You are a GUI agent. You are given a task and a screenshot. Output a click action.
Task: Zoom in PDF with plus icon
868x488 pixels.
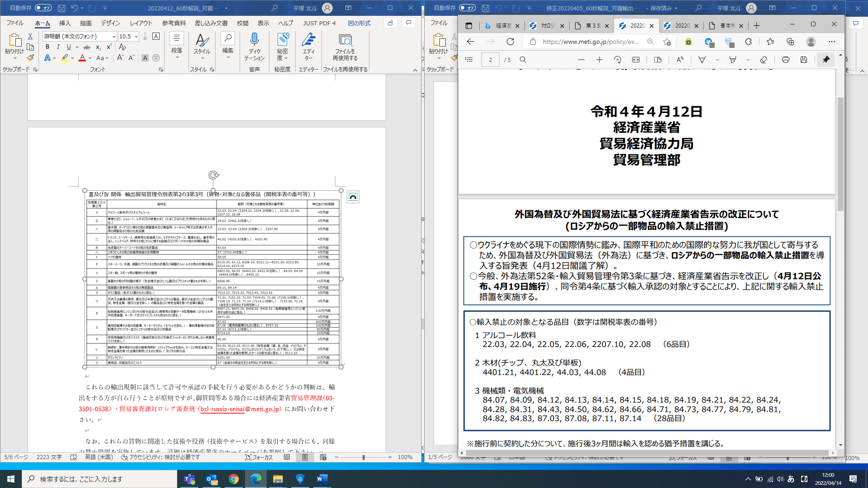(x=599, y=60)
